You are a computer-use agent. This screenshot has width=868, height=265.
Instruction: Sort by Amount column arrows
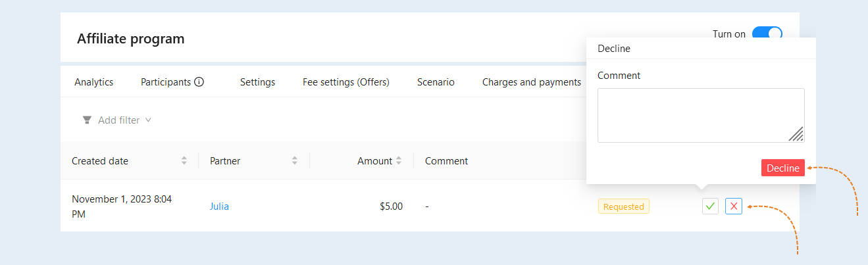tap(399, 160)
